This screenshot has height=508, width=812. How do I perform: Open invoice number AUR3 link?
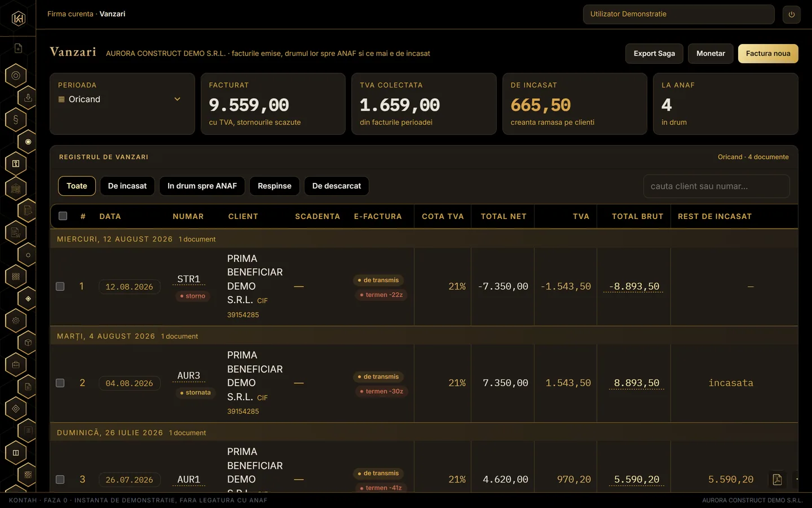click(188, 376)
